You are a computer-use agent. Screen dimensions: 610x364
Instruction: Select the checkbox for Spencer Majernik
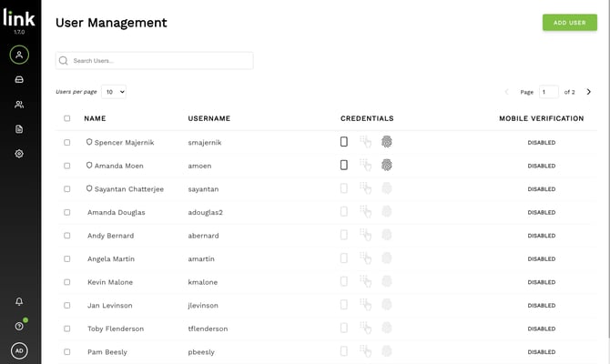click(x=66, y=142)
